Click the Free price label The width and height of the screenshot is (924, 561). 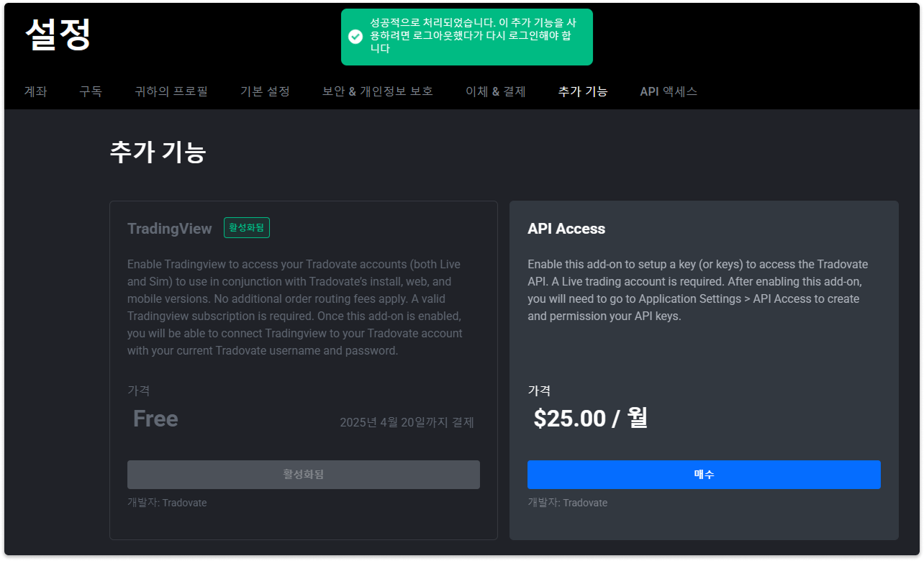(x=155, y=419)
